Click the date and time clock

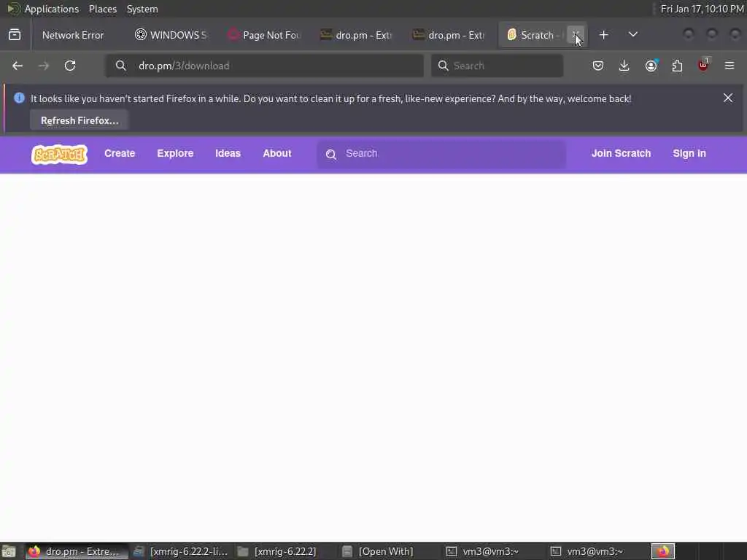click(x=702, y=9)
